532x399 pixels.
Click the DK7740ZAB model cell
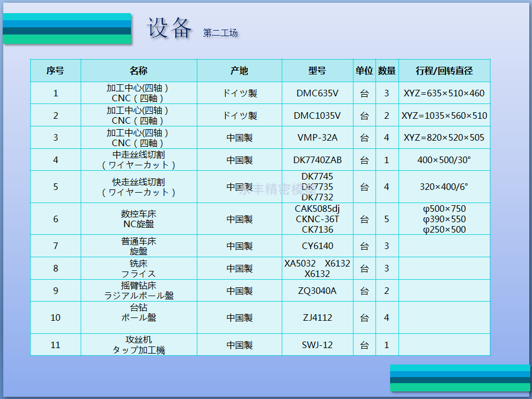tap(317, 159)
